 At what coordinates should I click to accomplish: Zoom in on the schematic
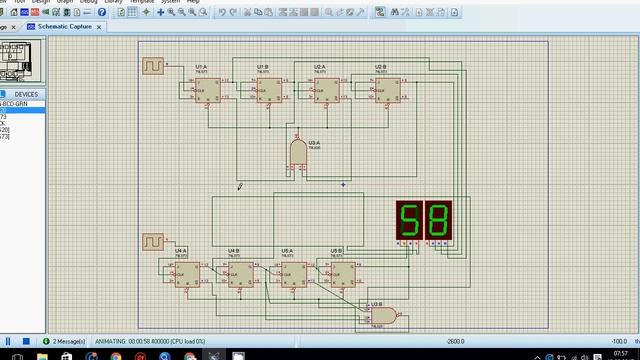[171, 12]
